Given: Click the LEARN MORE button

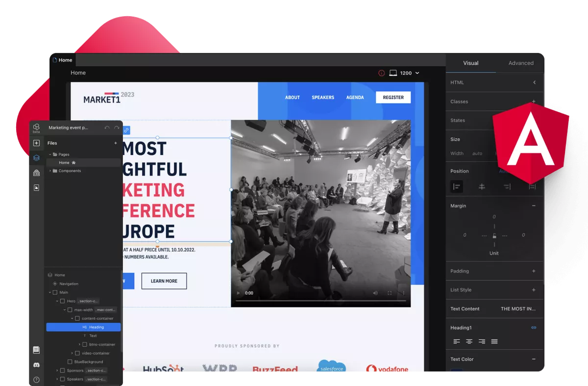Looking at the screenshot, I should (x=164, y=281).
